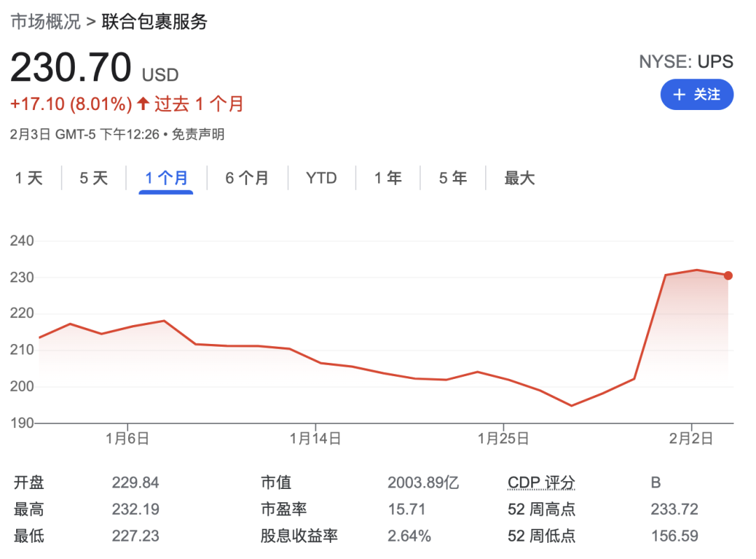Screen dimensions: 756x559
Task: Select the 1 个月 range tab
Action: pos(166,178)
